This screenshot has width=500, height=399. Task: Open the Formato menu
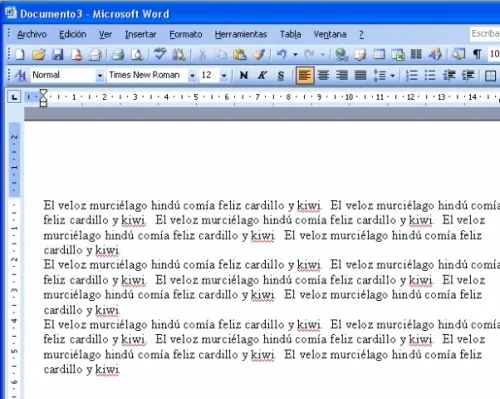186,34
